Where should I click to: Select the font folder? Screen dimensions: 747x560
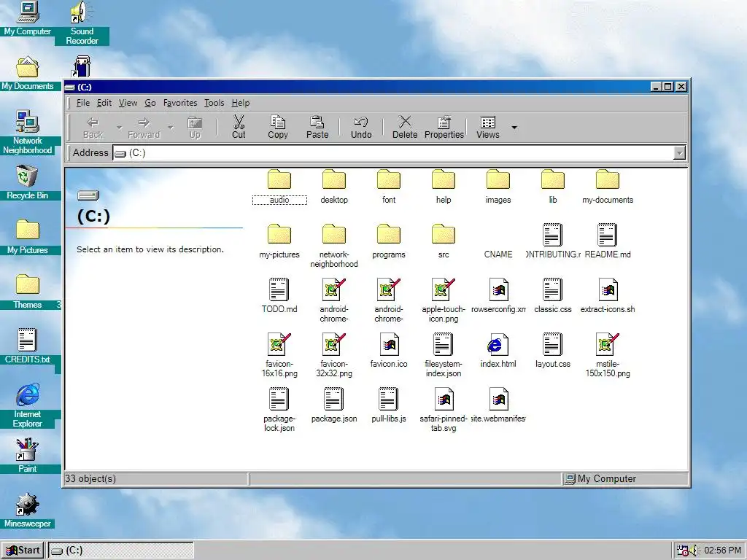[389, 187]
